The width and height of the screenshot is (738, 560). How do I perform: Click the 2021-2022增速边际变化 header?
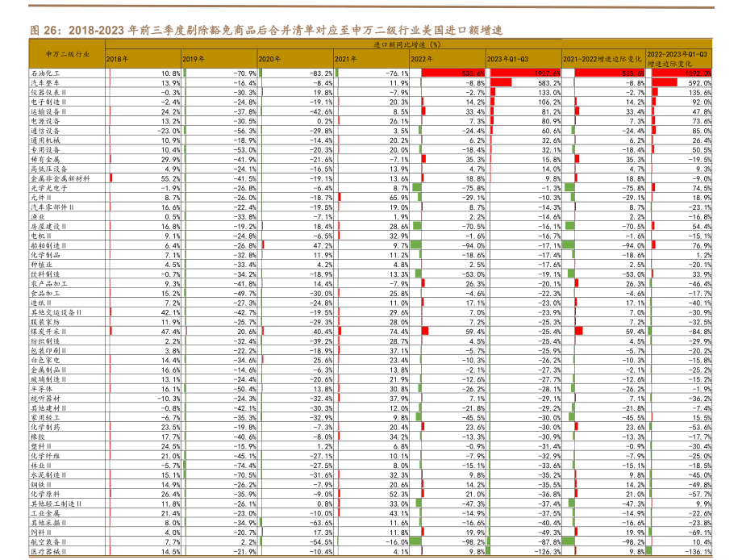tap(602, 59)
